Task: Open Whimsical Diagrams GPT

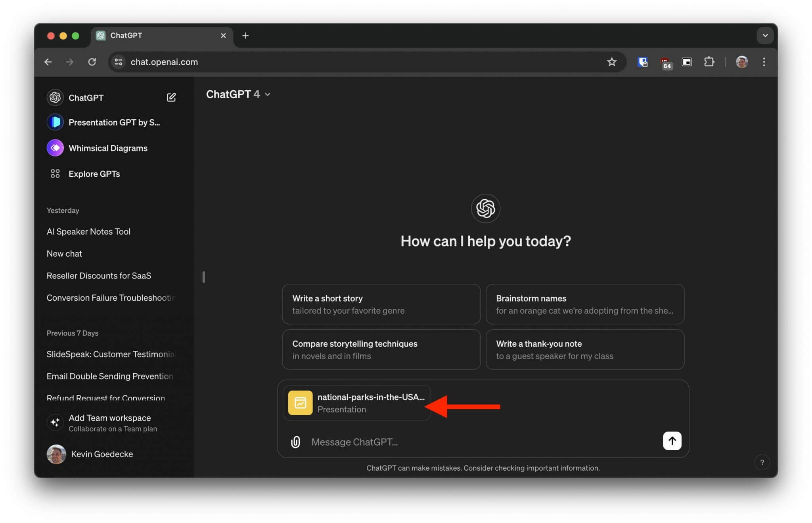Action: 55,147
